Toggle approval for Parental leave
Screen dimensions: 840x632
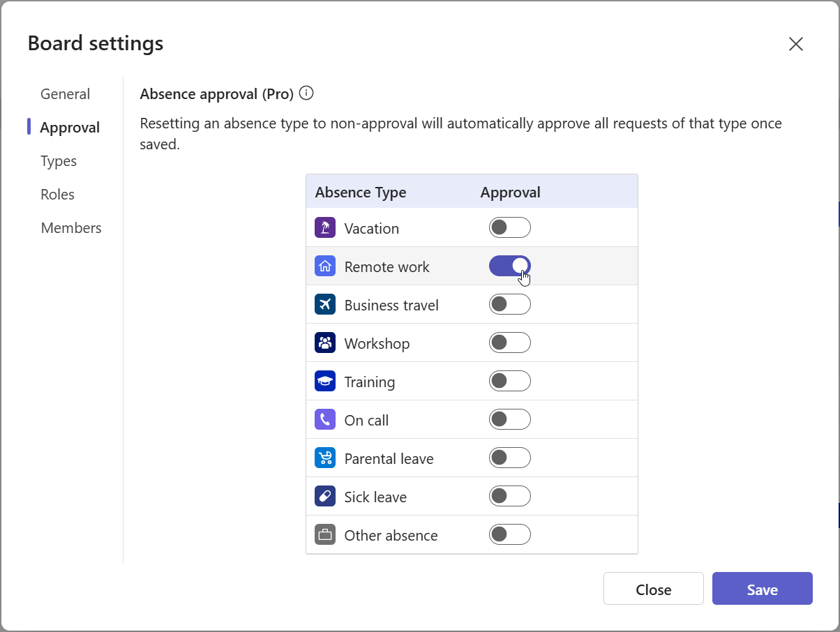pyautogui.click(x=510, y=458)
